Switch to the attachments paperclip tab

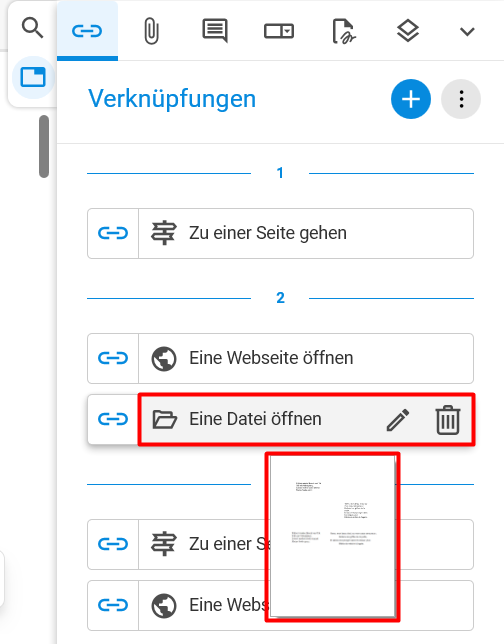[151, 31]
